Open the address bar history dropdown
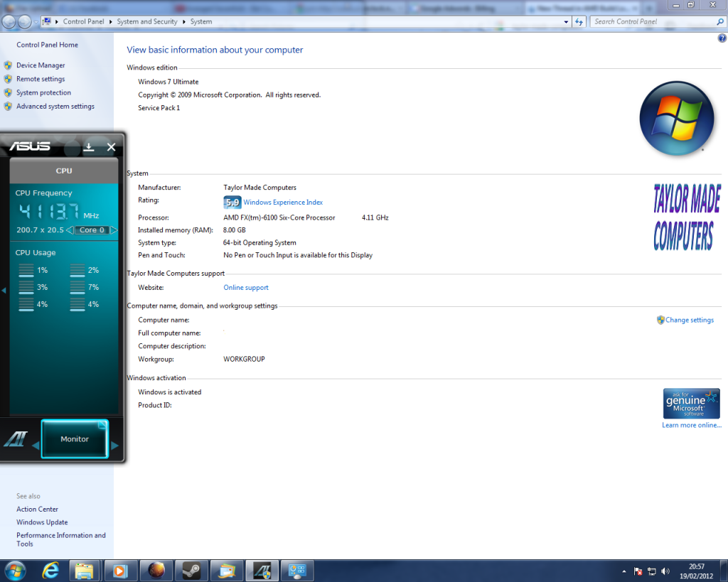Screen dimensions: 728x582 tap(566, 22)
